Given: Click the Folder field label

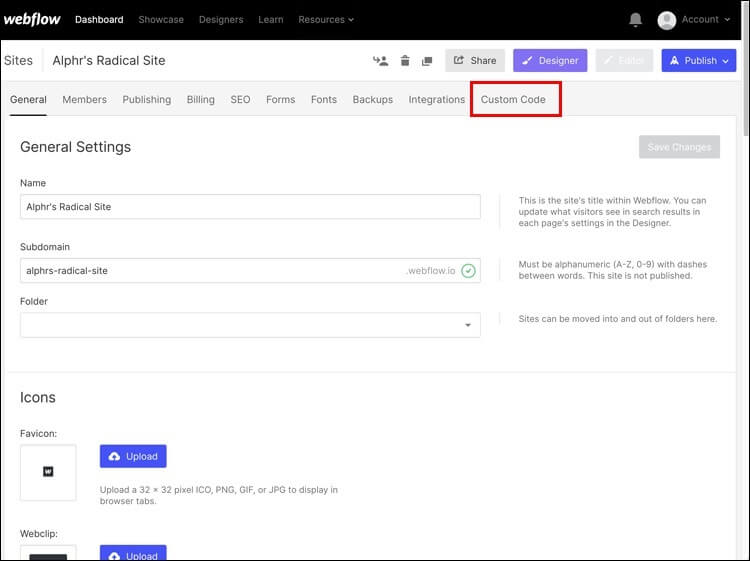Looking at the screenshot, I should pos(34,301).
